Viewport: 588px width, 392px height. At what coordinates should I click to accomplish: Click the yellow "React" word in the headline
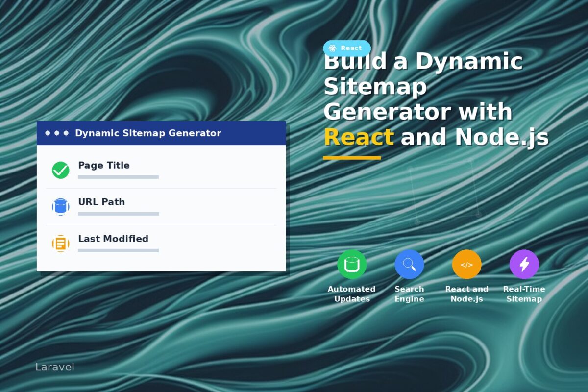coord(359,137)
